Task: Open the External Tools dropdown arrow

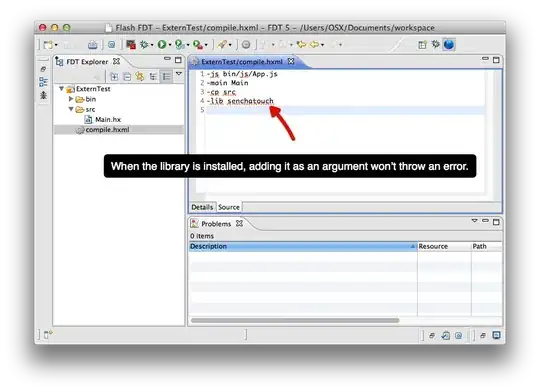Action: pos(206,45)
